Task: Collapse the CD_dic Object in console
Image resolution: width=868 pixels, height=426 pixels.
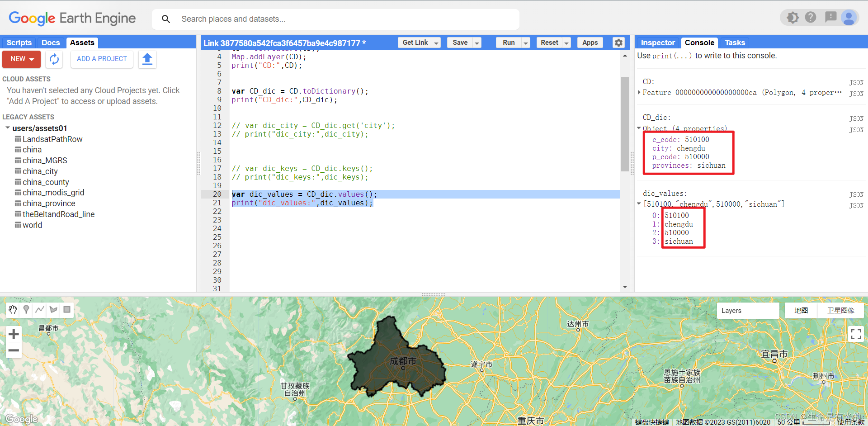Action: (x=639, y=128)
